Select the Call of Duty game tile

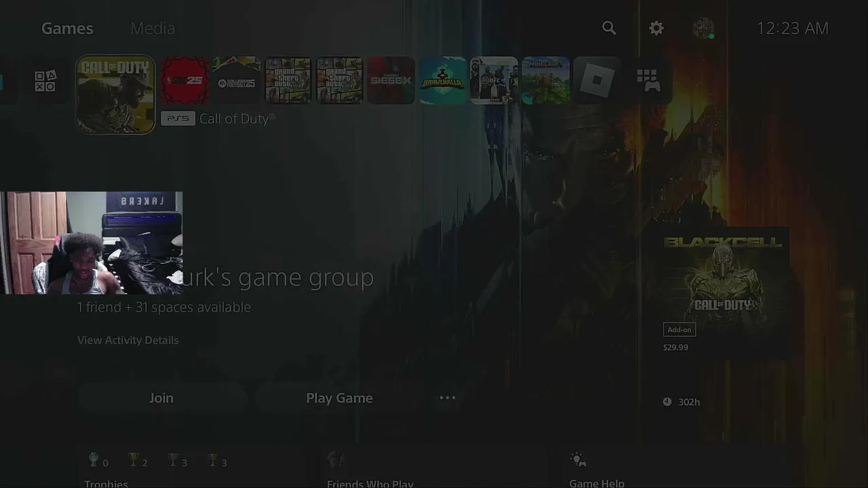[115, 94]
